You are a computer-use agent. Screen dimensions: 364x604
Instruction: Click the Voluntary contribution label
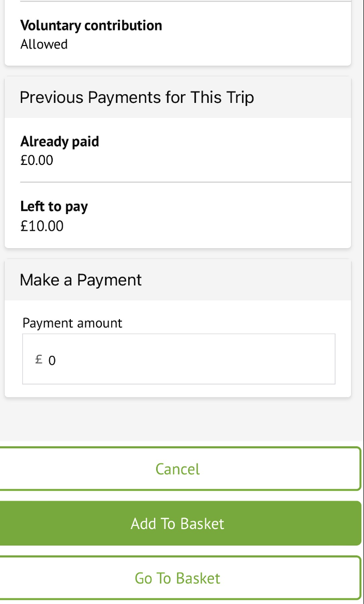coord(91,25)
